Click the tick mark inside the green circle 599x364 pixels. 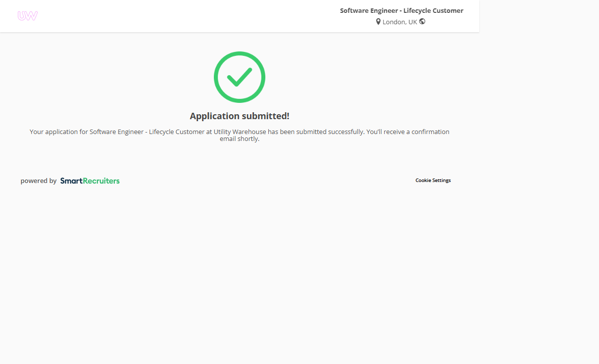coord(240,77)
